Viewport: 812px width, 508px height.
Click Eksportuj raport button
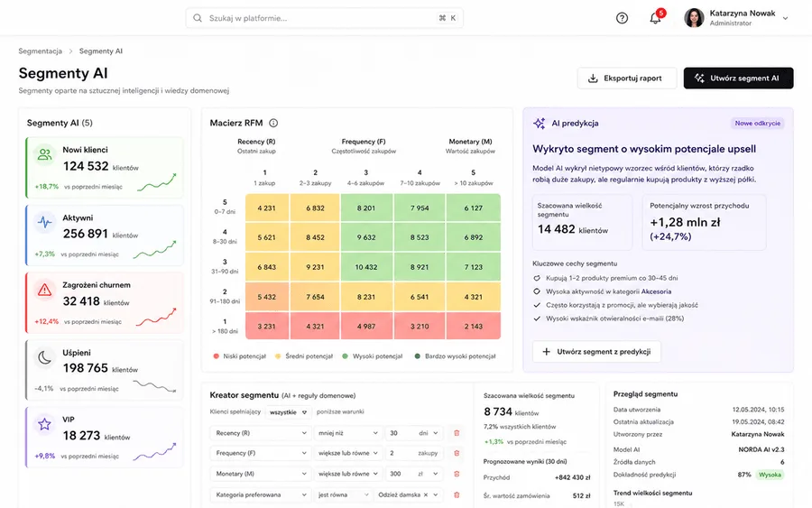click(627, 79)
